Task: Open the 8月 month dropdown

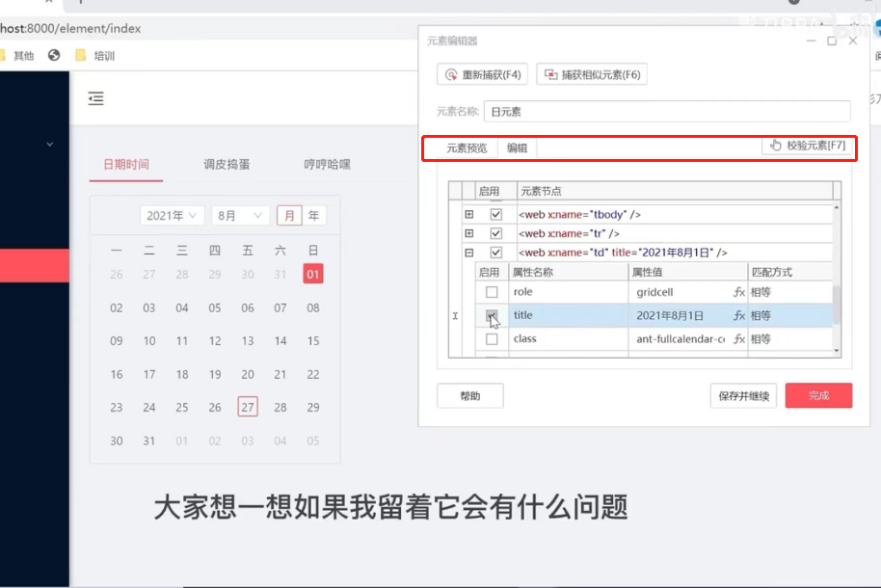Action: point(240,215)
